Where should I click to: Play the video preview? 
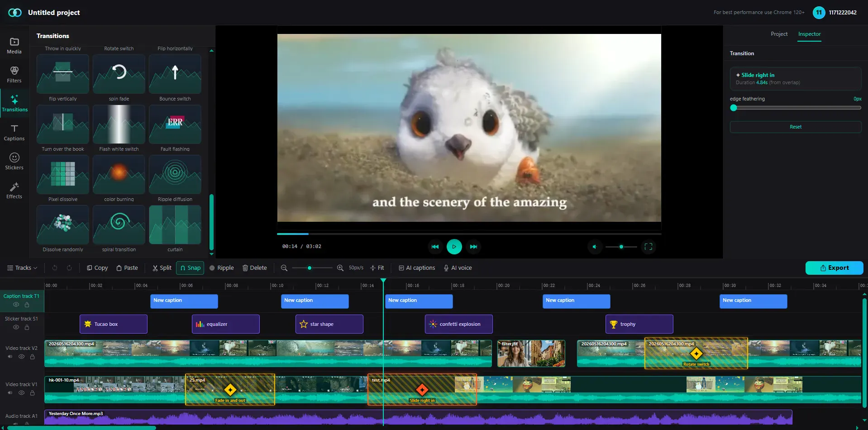[454, 247]
